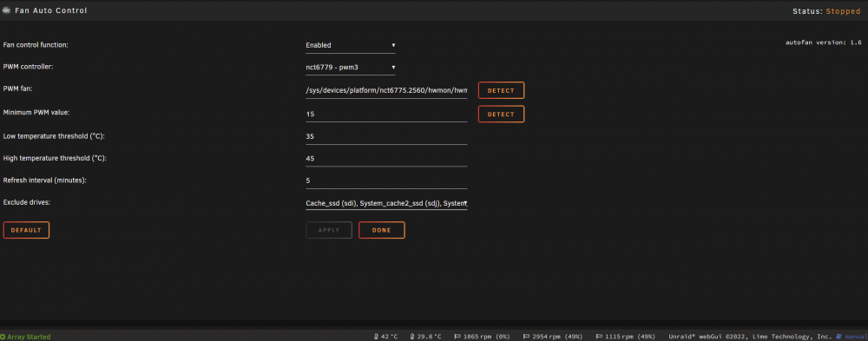Screen dimensions: 868x341
Task: Click the 1865 rpm (0%) reading
Action: pyautogui.click(x=487, y=337)
